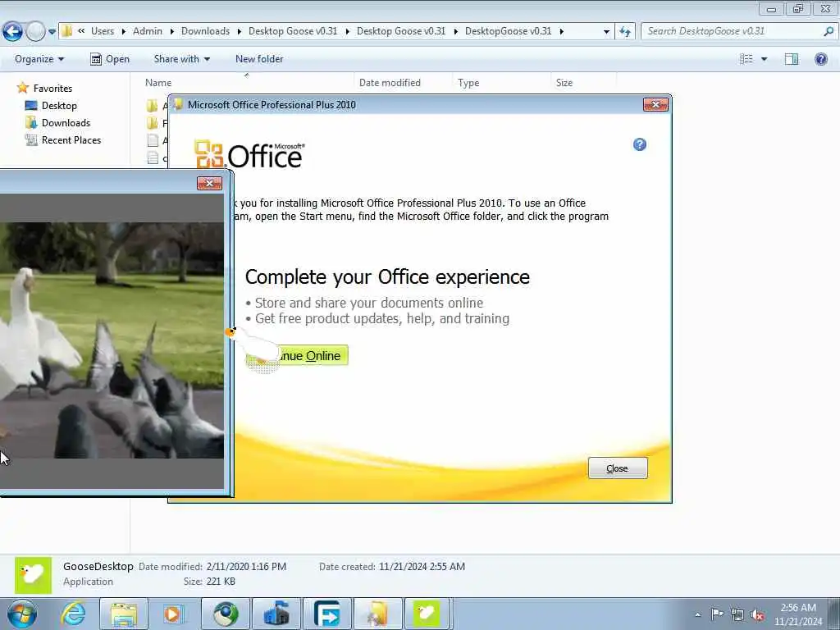
Task: Click the Explorer back navigation arrow
Action: (12, 31)
